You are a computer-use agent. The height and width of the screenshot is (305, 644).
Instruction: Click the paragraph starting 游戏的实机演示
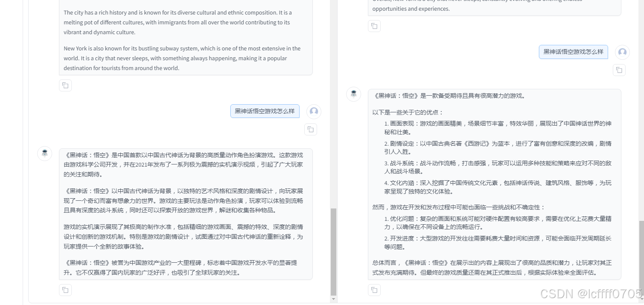tap(183, 236)
